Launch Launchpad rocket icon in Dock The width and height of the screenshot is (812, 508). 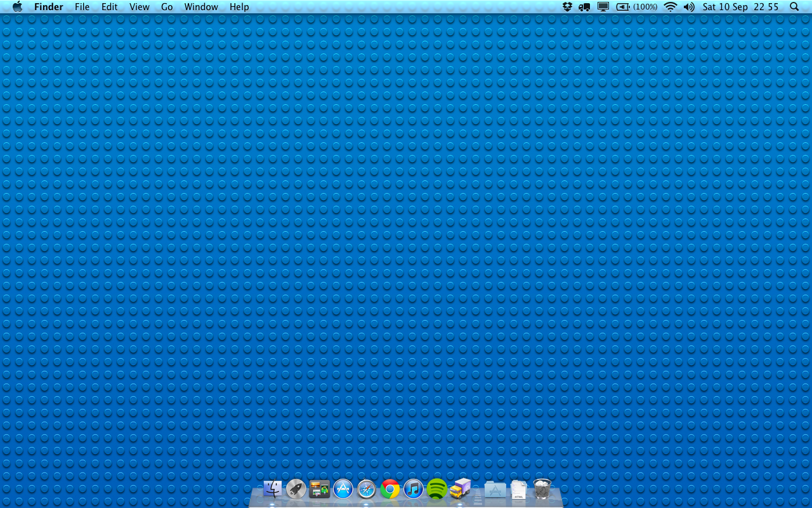click(296, 489)
